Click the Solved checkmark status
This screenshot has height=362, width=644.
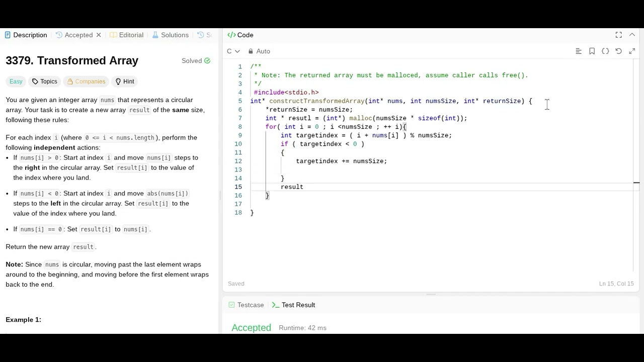click(x=196, y=61)
